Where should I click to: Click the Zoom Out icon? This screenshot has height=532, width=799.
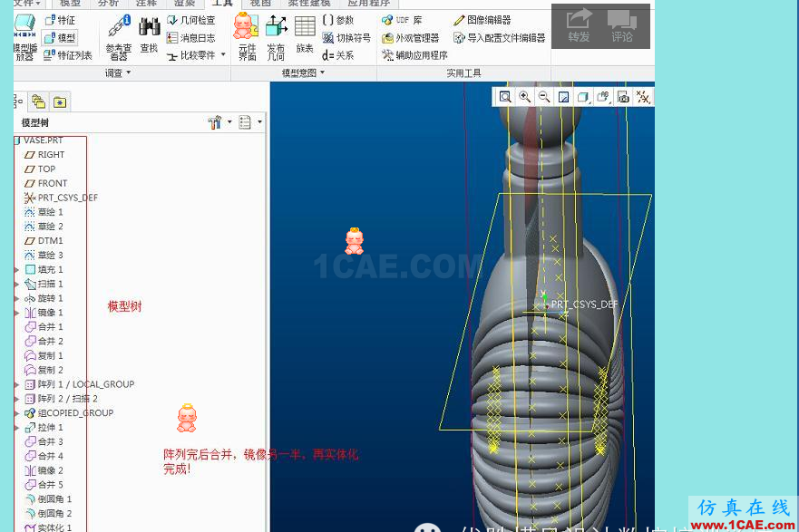point(544,97)
